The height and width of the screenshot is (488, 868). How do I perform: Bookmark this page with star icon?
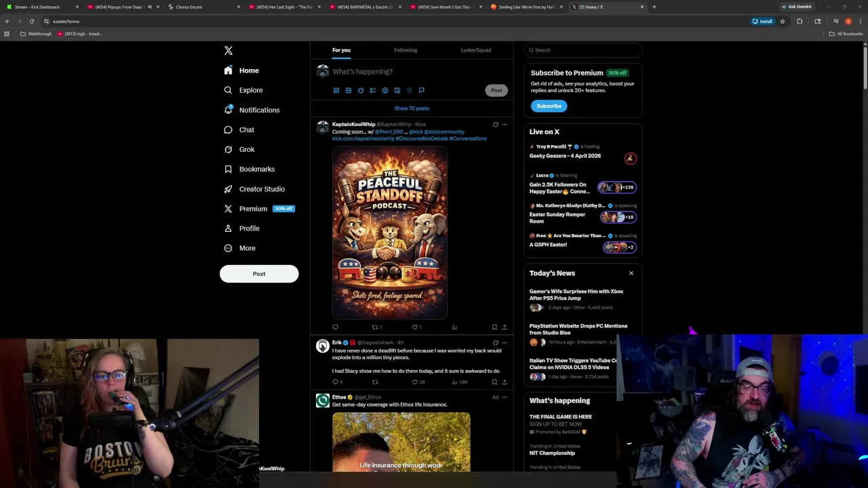(783, 22)
